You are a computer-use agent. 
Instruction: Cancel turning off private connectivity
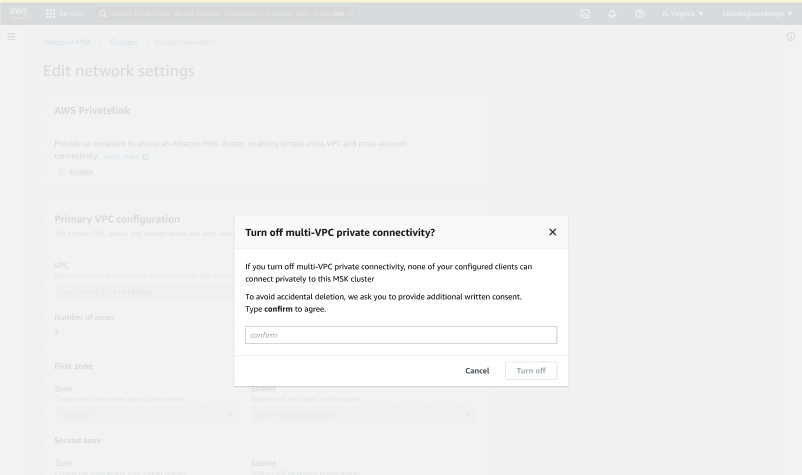pos(477,371)
